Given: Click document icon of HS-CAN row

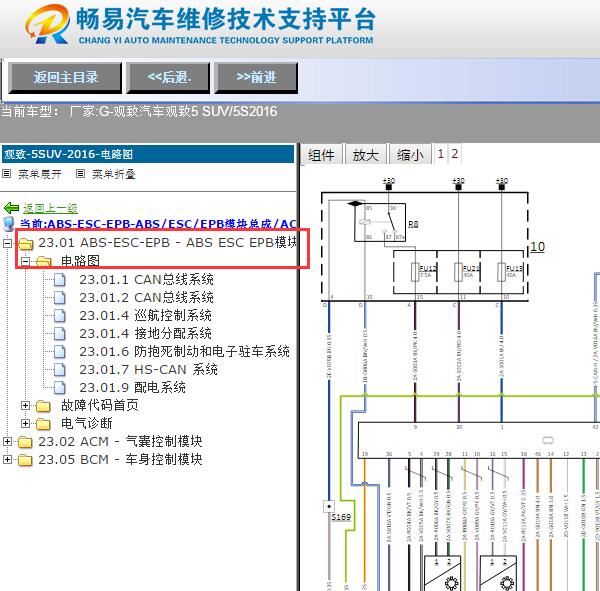Looking at the screenshot, I should pyautogui.click(x=60, y=369).
